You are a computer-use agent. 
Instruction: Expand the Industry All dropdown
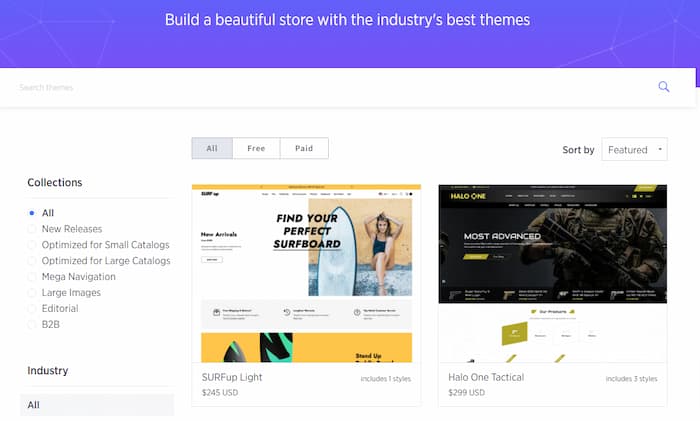tap(97, 405)
